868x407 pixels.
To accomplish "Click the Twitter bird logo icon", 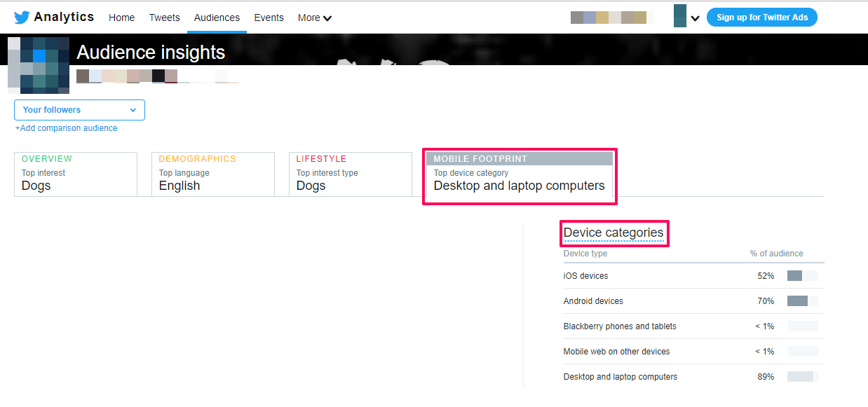I will 22,18.
